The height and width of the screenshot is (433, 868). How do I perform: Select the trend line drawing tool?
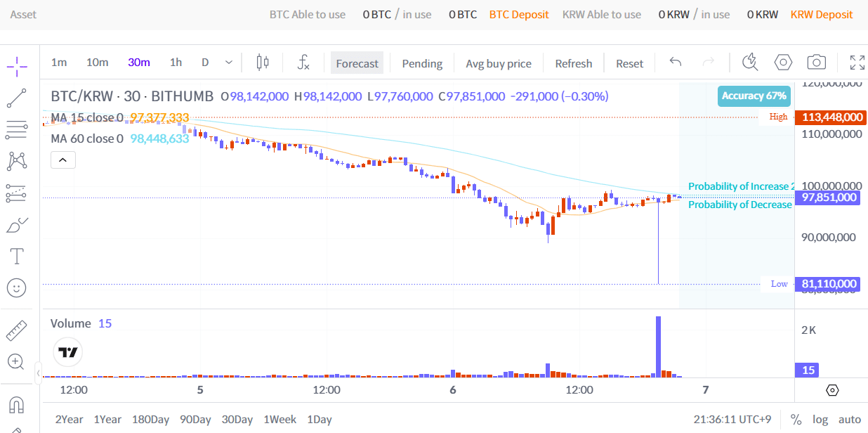17,98
